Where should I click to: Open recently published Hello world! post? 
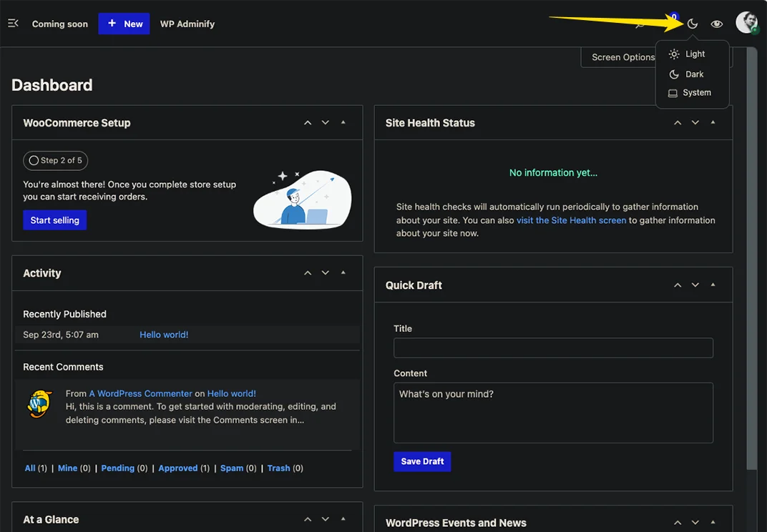164,335
